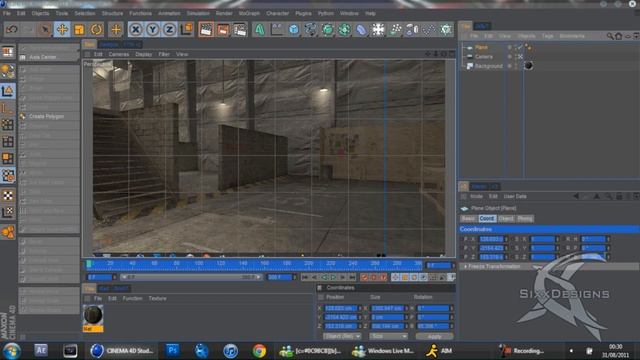The height and width of the screenshot is (360, 640).
Task: Activate the Move tool icon
Action: click(x=62, y=29)
